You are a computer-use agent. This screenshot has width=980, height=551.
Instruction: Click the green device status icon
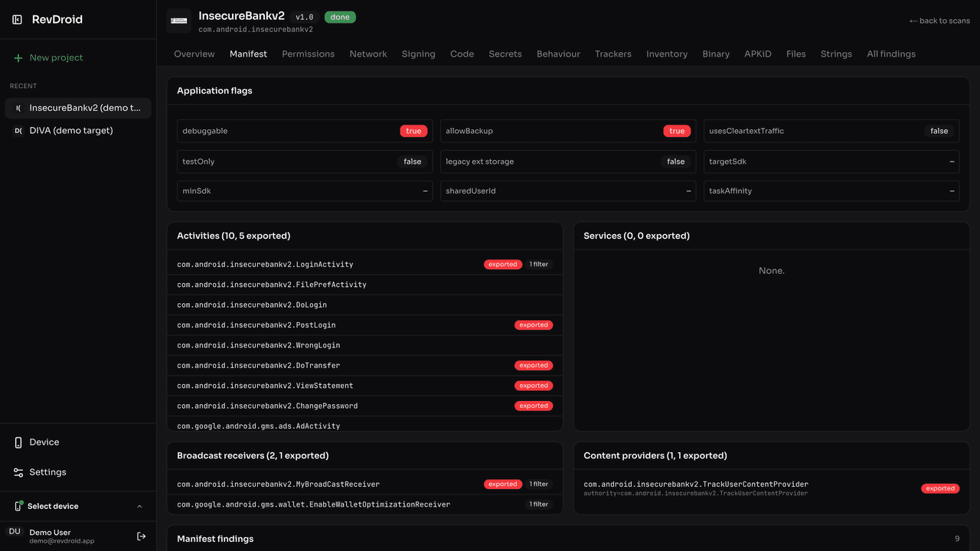click(x=18, y=506)
